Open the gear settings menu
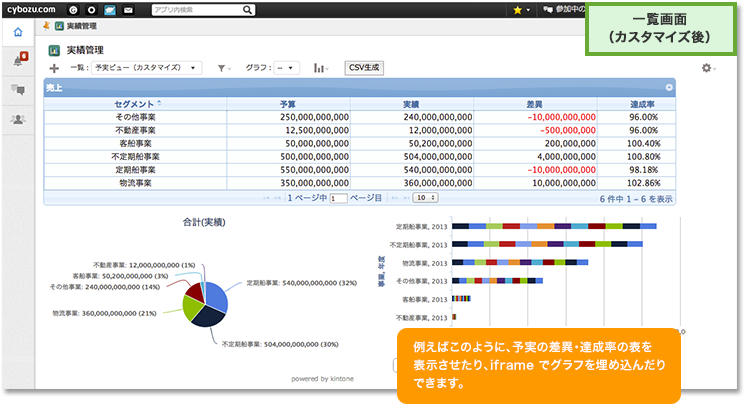Image resolution: width=745 pixels, height=414 pixels. (708, 68)
